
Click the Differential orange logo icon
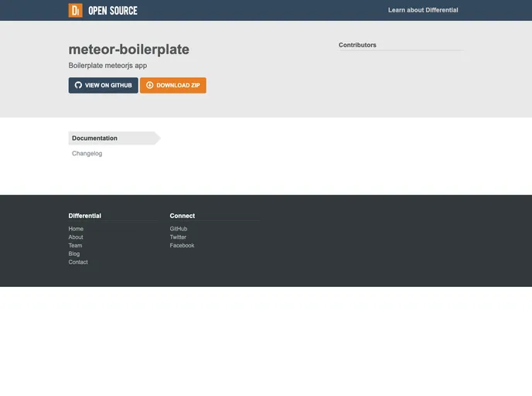[75, 10]
